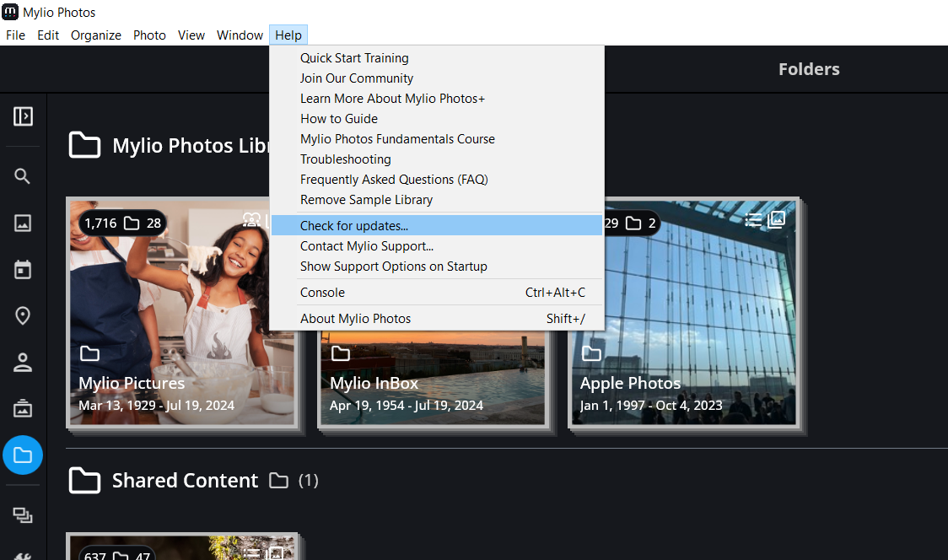Click the photo stack icon on Apple Photos
Screen dimensions: 948x560
coord(776,220)
